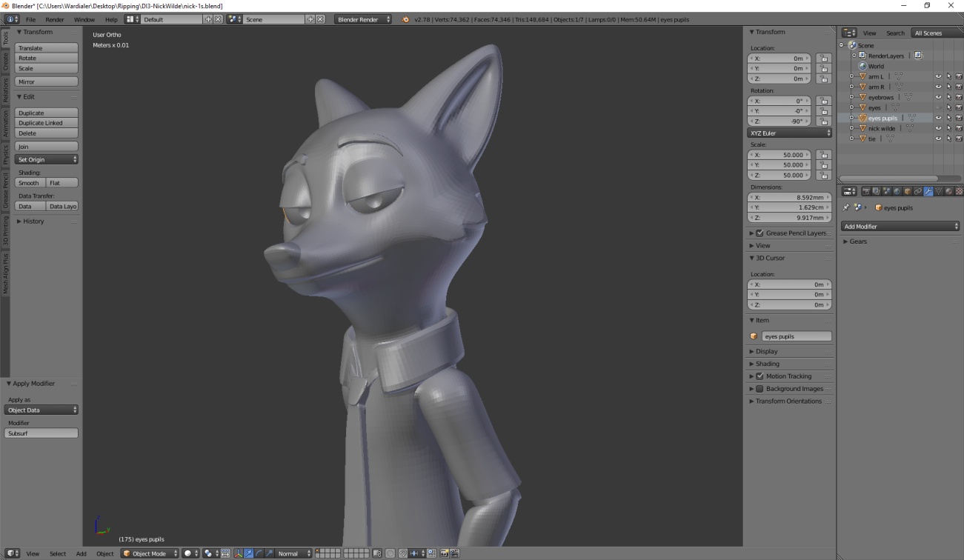Click the Mirror button
Viewport: 964px width, 560px height.
(x=46, y=81)
